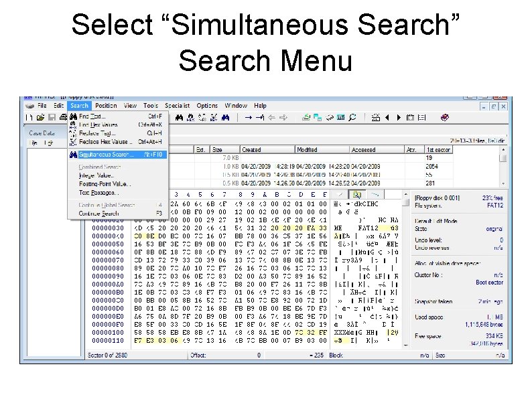The width and height of the screenshot is (532, 399).
Task: Click the hex view vertical scrollbar thumb
Action: pyautogui.click(x=406, y=202)
